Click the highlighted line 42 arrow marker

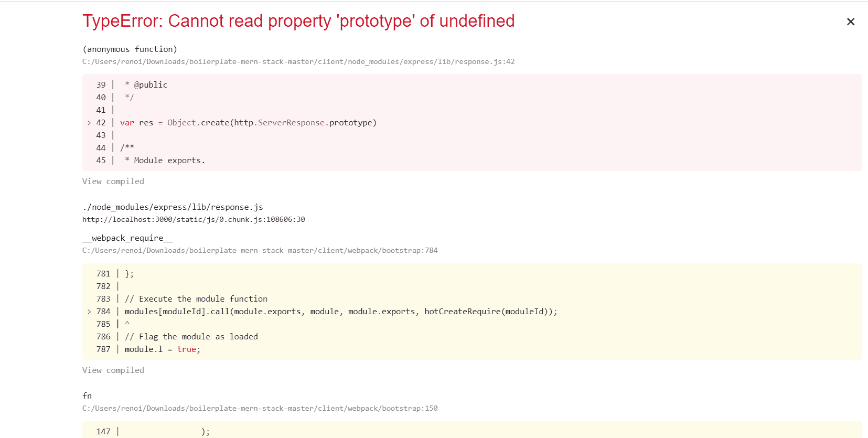[x=89, y=123]
